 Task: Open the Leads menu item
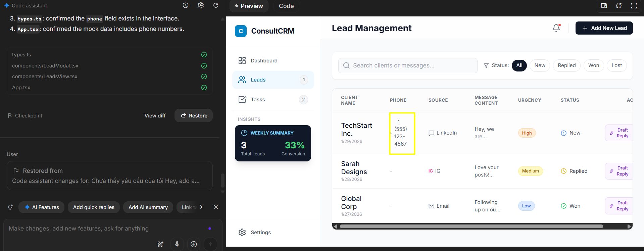[273, 80]
